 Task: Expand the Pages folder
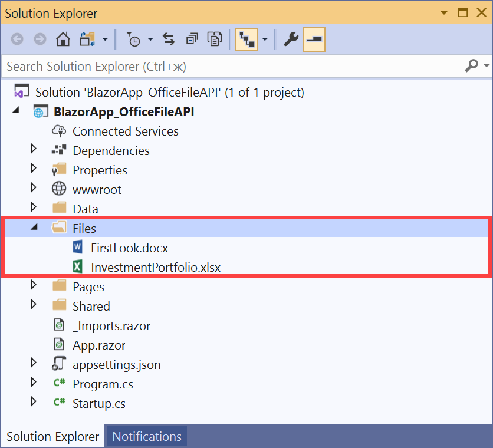[34, 285]
